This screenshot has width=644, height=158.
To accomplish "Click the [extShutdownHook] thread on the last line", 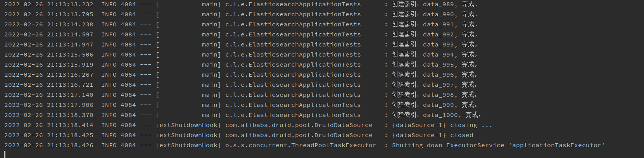I will (x=188, y=145).
